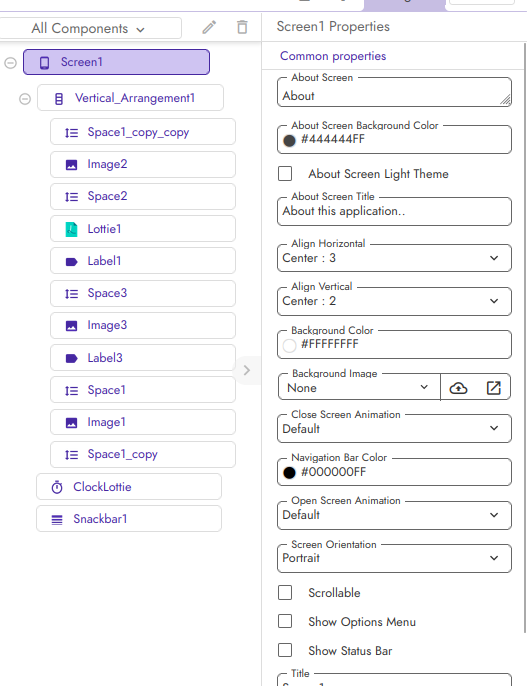Select Label1 component in tree
527x686 pixels.
click(x=143, y=261)
